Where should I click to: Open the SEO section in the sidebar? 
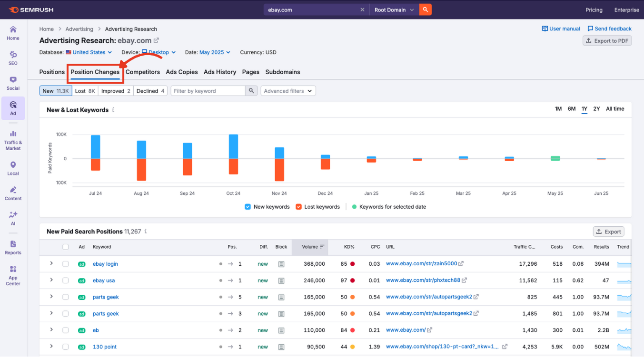(x=13, y=55)
